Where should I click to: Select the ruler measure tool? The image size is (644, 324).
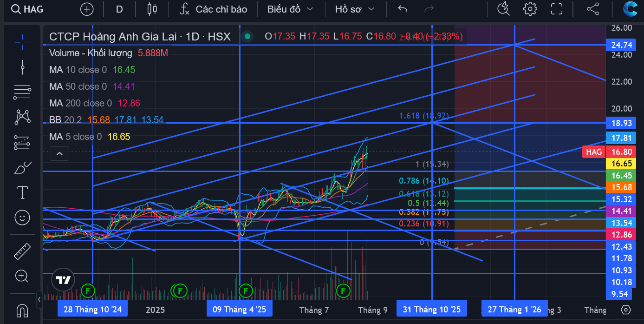(22, 251)
